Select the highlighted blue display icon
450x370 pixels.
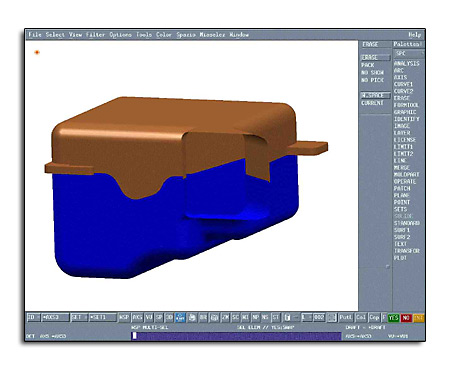pyautogui.click(x=180, y=317)
